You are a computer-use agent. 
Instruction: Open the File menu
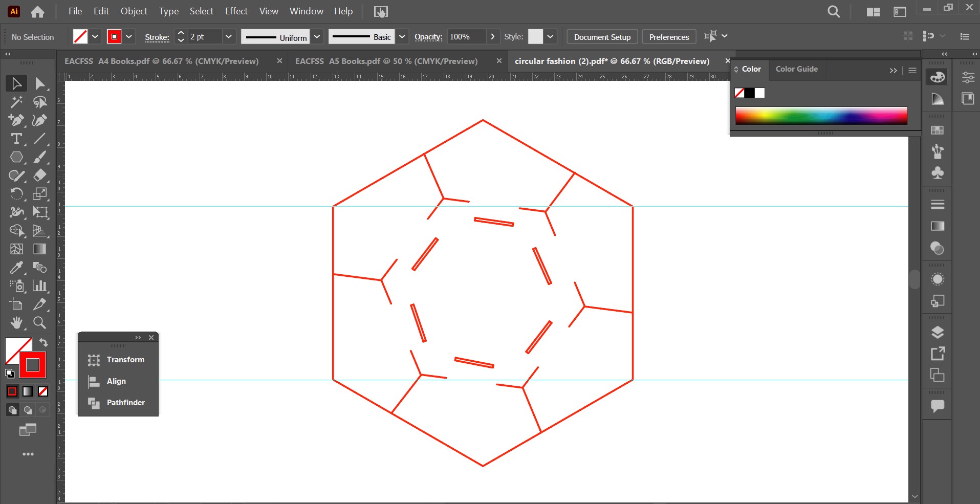(75, 11)
